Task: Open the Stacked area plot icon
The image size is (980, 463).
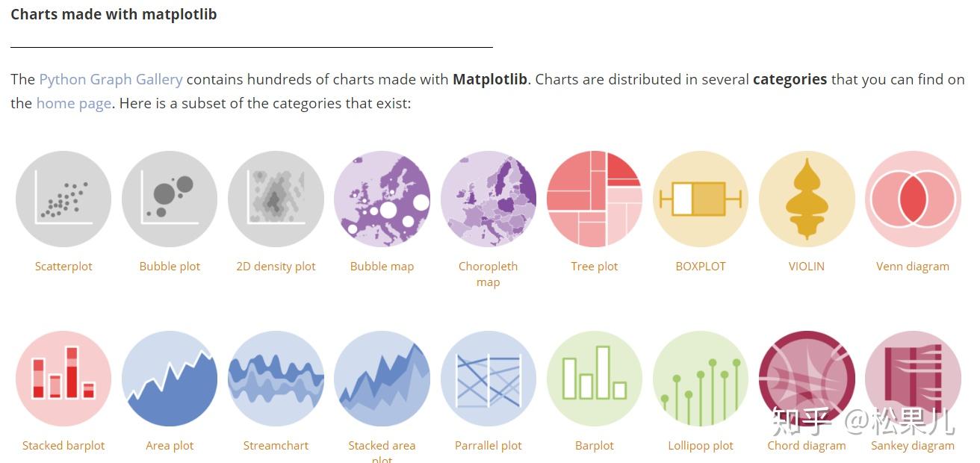Action: (x=382, y=379)
